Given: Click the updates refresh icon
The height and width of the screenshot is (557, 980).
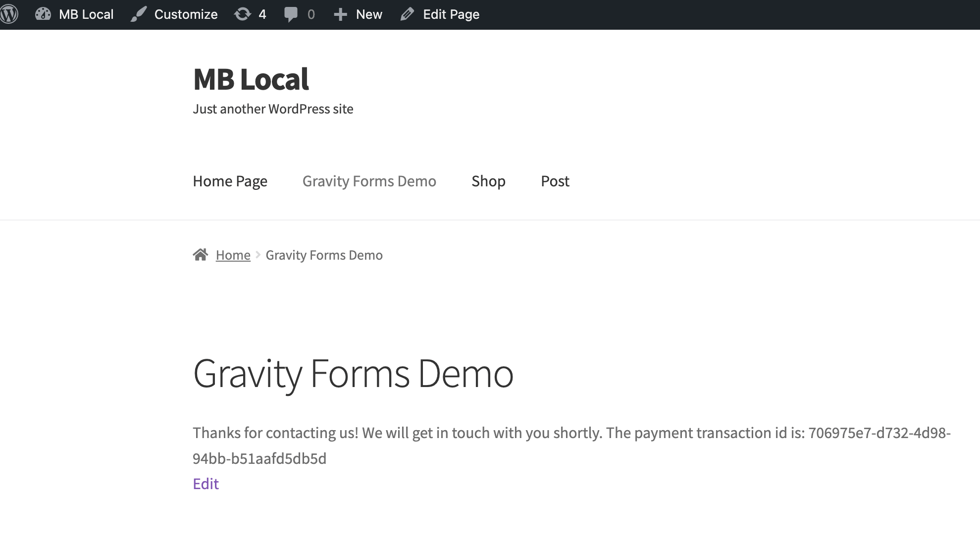Looking at the screenshot, I should [x=243, y=14].
